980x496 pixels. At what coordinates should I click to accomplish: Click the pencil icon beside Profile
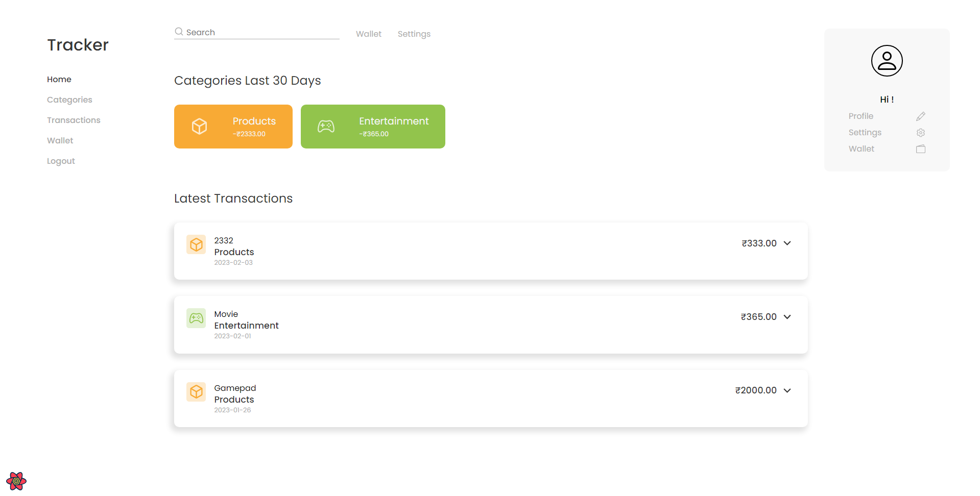click(921, 116)
